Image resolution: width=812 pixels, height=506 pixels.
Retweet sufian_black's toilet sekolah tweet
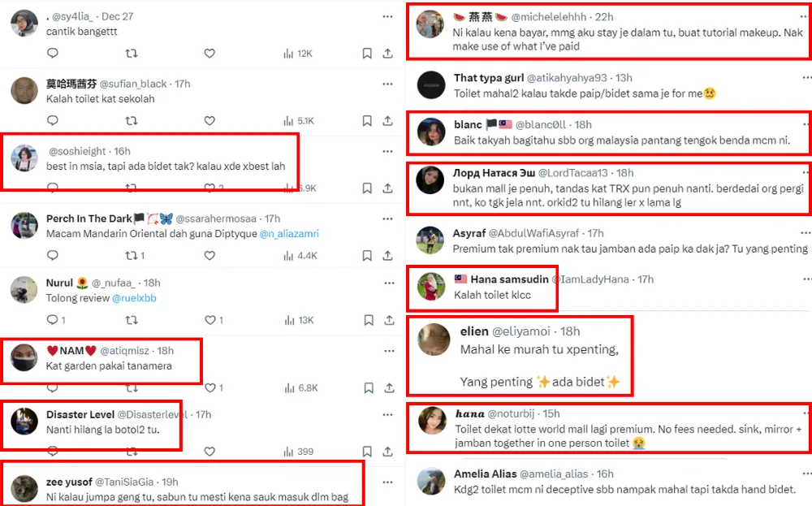point(132,120)
